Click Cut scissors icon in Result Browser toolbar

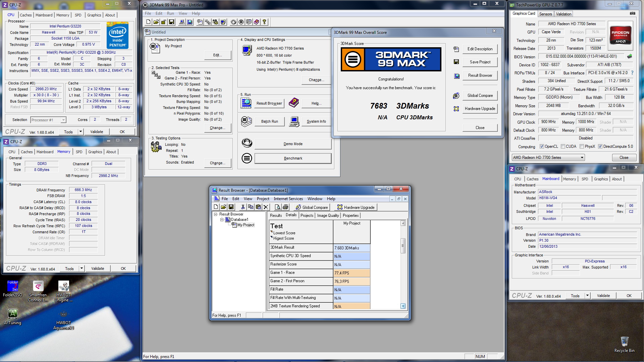(243, 207)
